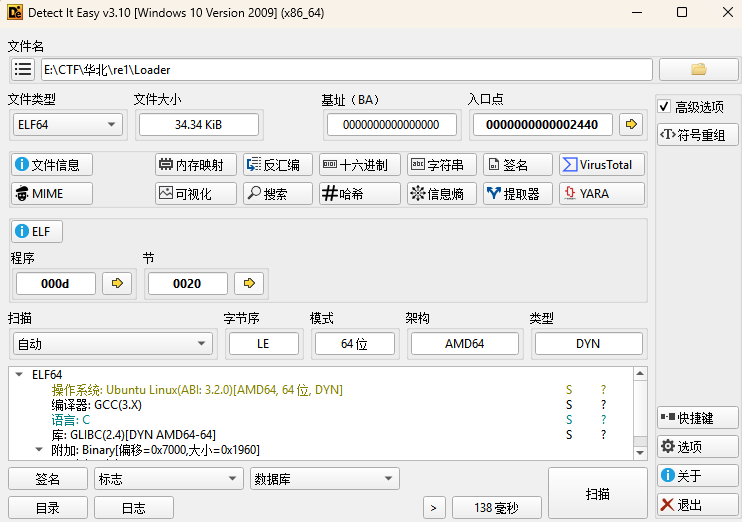
Task: Click the 基址 base address field
Action: point(391,124)
